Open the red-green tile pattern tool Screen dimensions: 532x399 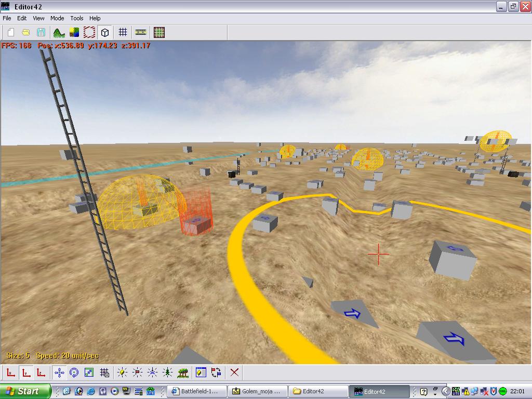159,32
